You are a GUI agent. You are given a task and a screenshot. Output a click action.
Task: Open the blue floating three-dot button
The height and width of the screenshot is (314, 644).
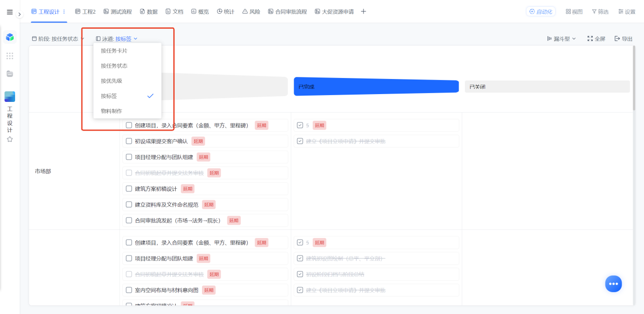(x=614, y=284)
